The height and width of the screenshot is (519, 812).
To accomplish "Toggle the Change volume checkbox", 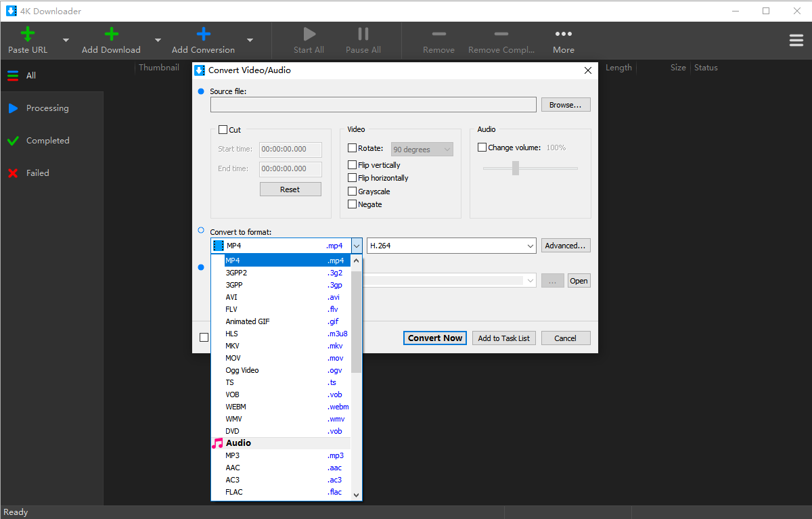I will coord(482,148).
